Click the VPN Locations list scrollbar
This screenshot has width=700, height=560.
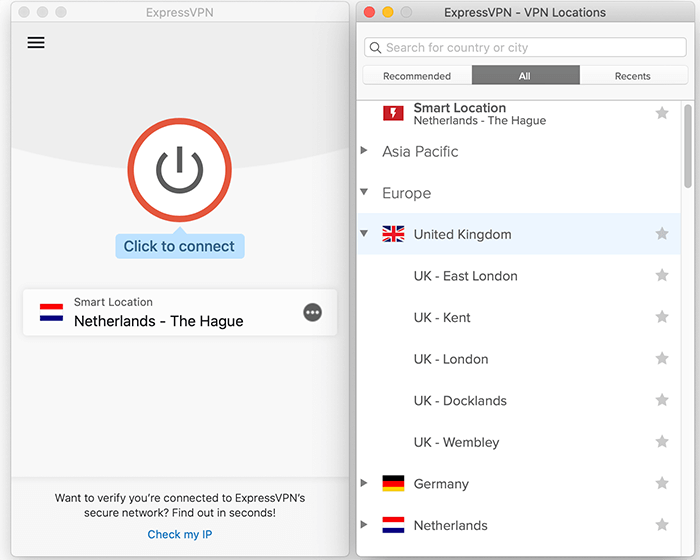click(688, 146)
